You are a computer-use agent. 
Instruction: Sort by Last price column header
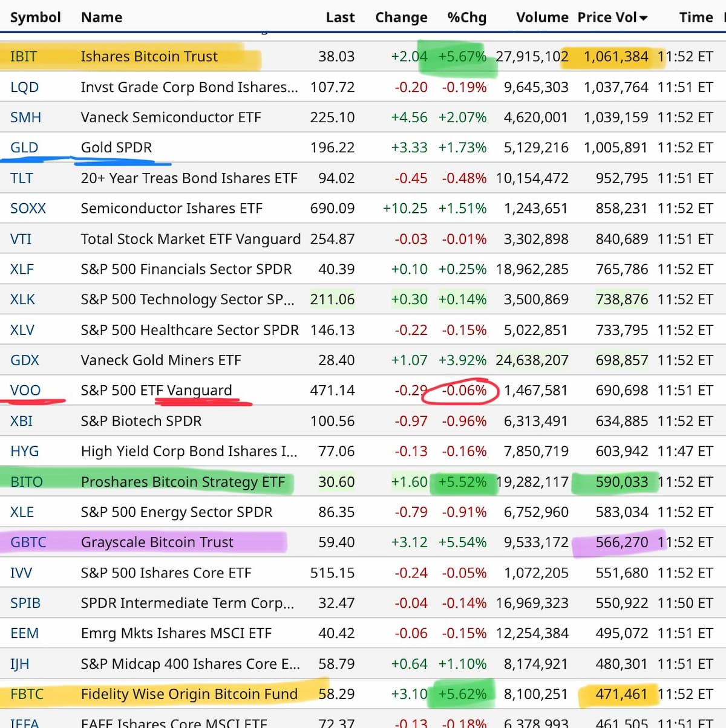340,18
